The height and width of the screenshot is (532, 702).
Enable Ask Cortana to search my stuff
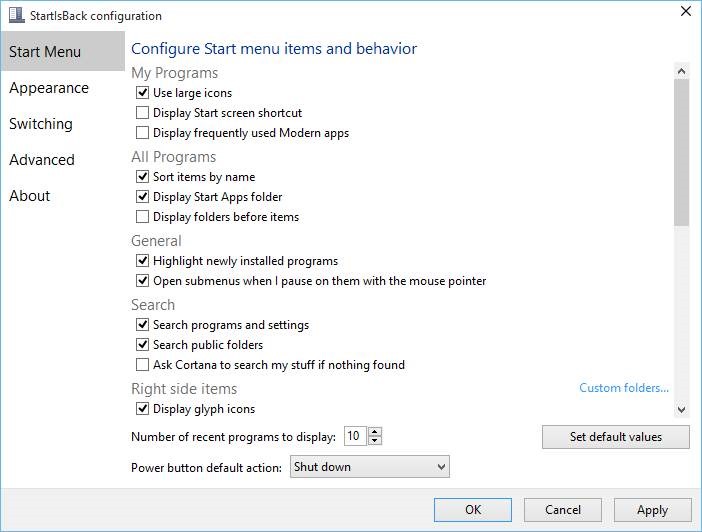(142, 365)
